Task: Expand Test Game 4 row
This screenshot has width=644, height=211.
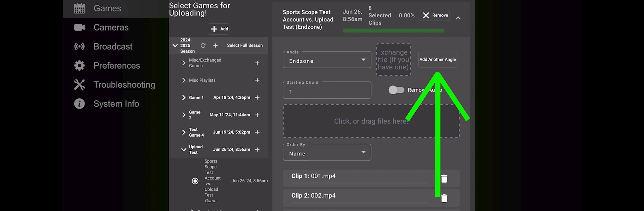Action: [183, 132]
